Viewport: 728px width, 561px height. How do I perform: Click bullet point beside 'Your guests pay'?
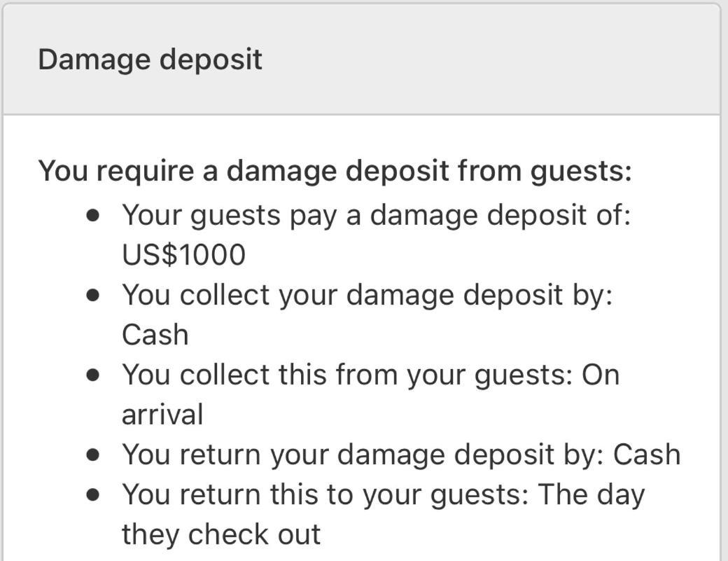tap(93, 216)
